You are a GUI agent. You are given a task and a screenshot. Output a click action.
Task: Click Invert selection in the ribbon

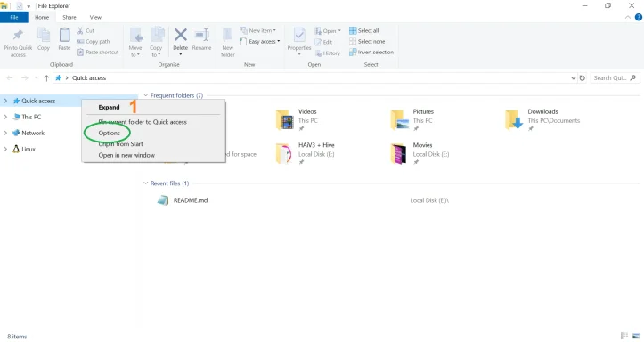tap(371, 53)
